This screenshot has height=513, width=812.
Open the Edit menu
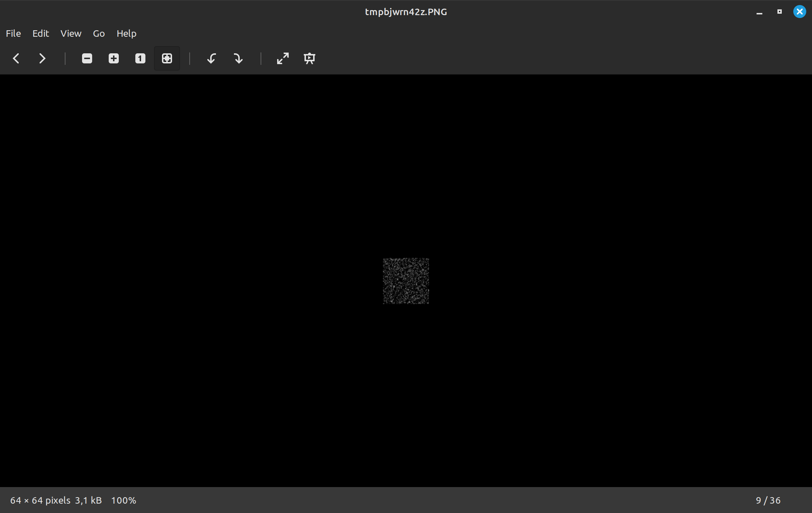point(41,34)
